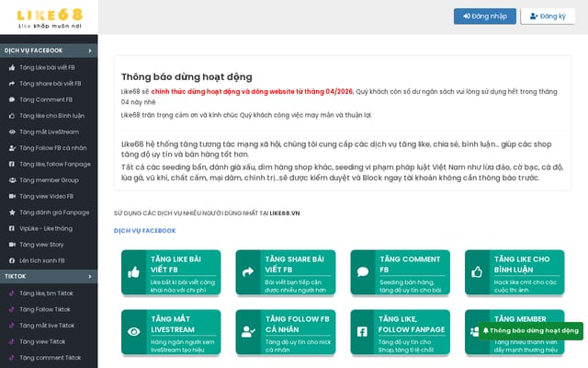Screen dimensions: 588x368
Task: Click the Like68 logo
Action: [x=50, y=18]
